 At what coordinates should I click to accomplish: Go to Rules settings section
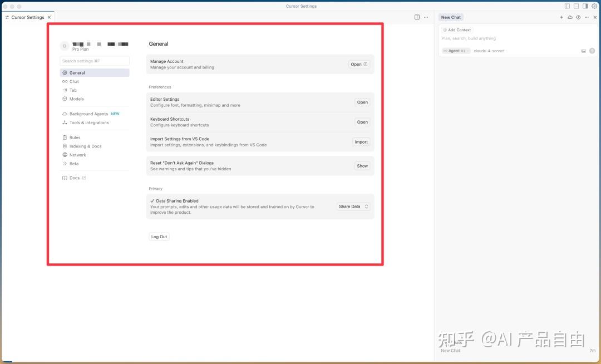click(x=95, y=137)
